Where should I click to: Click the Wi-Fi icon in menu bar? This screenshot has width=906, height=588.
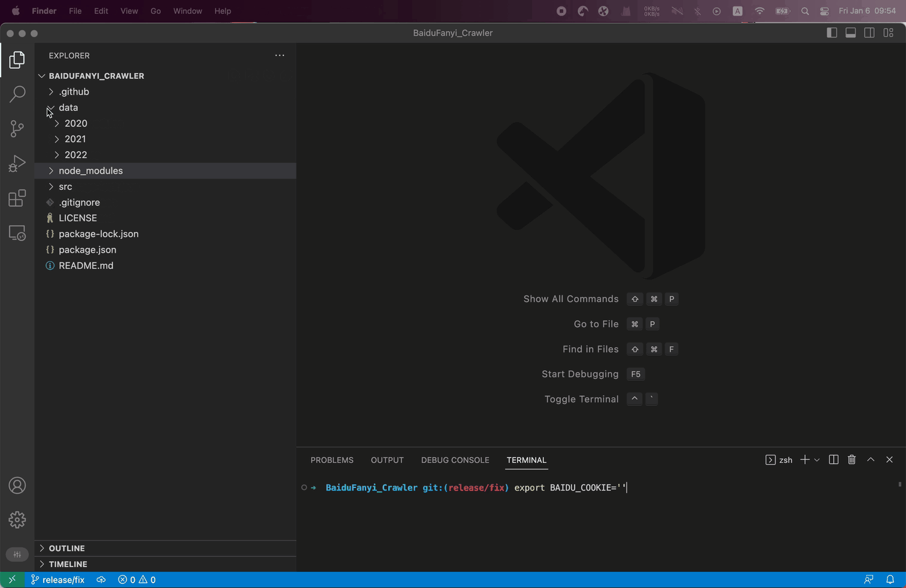pyautogui.click(x=760, y=11)
